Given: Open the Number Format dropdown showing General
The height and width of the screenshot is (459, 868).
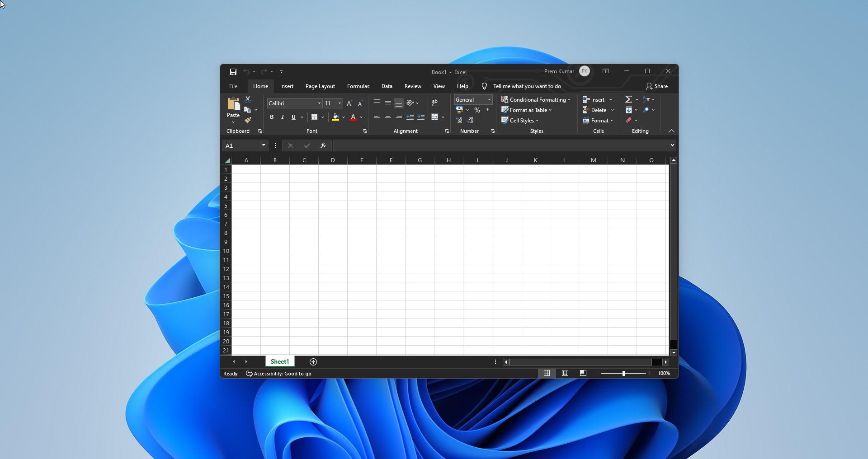Looking at the screenshot, I should click(489, 99).
